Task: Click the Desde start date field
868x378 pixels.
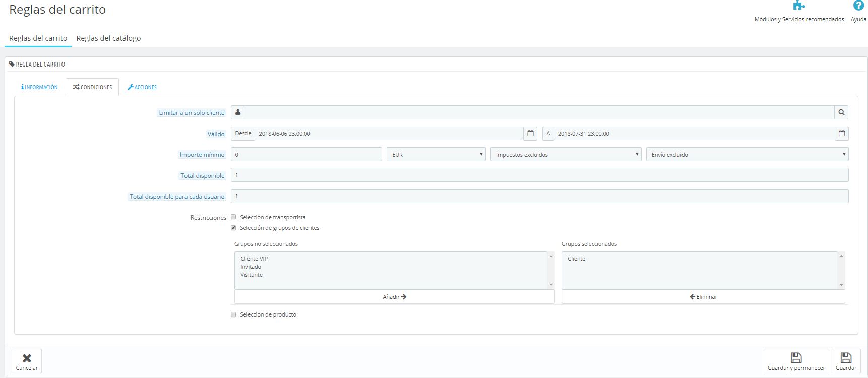Action: click(x=389, y=134)
